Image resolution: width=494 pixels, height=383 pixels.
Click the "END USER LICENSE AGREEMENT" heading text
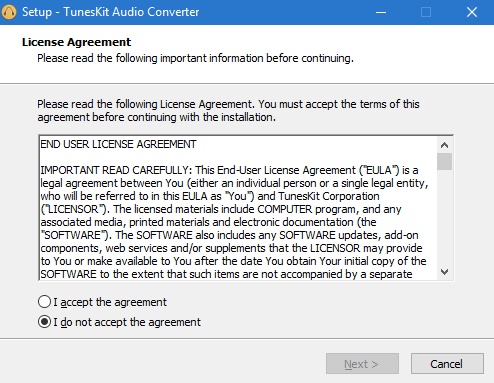pyautogui.click(x=118, y=144)
